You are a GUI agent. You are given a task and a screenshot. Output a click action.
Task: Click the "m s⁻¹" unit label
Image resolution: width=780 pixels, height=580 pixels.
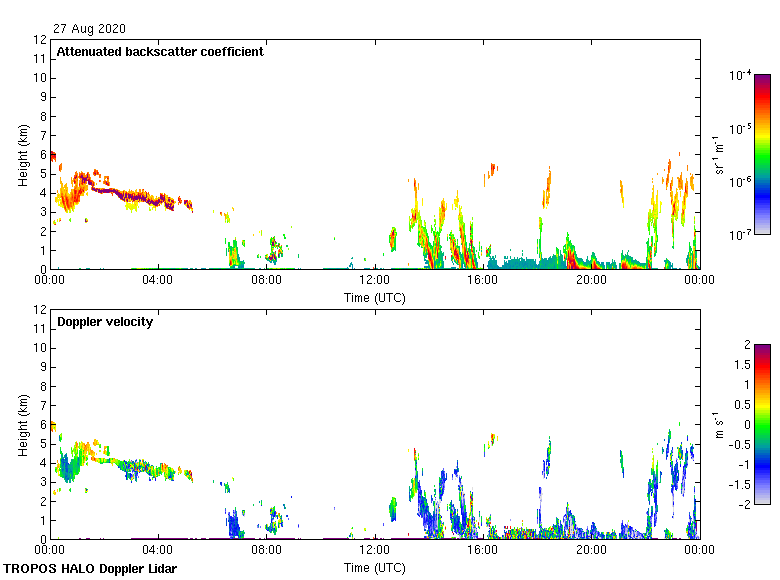click(719, 424)
